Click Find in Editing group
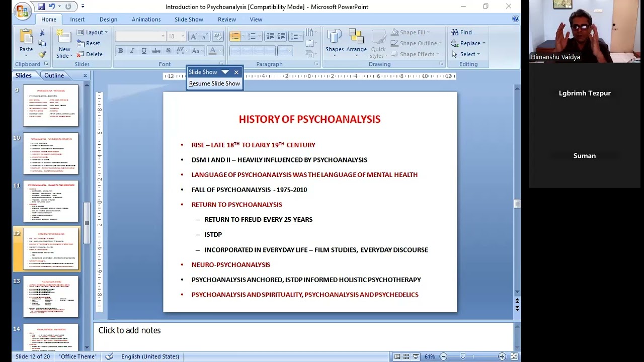 462,32
